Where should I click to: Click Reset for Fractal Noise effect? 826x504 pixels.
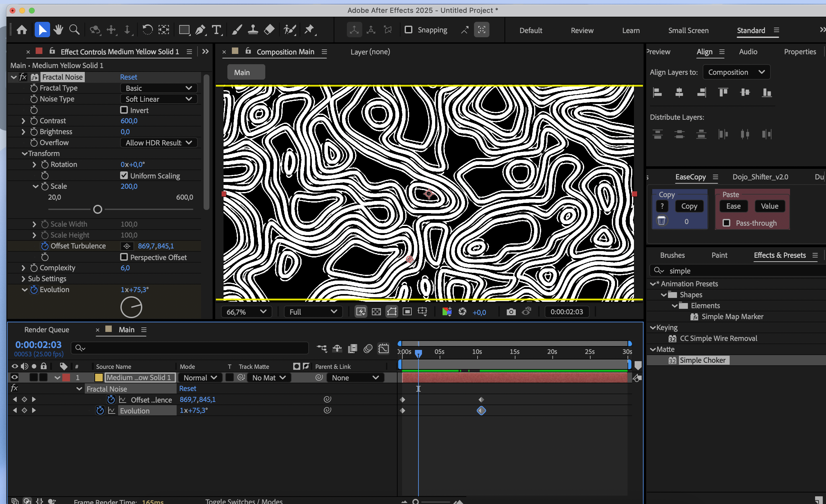click(128, 77)
